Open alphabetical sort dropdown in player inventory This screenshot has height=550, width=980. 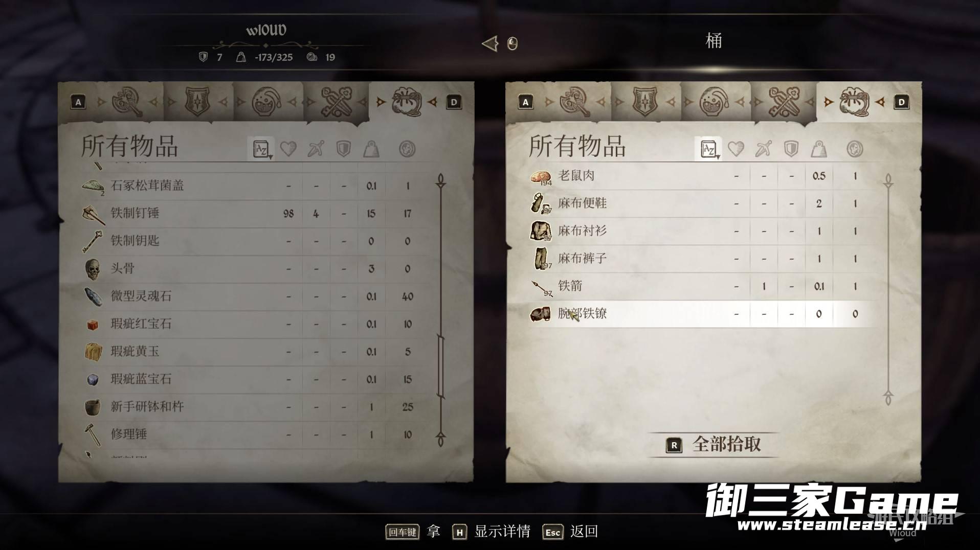point(261,149)
